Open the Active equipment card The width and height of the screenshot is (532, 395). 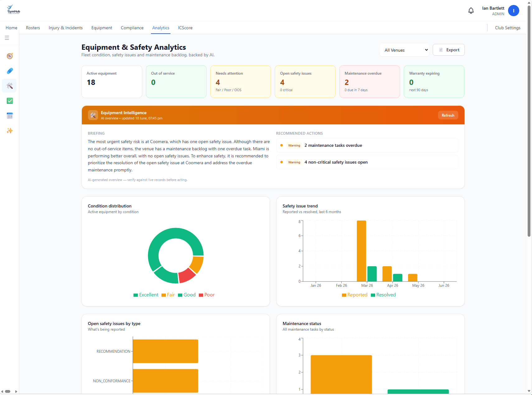112,81
